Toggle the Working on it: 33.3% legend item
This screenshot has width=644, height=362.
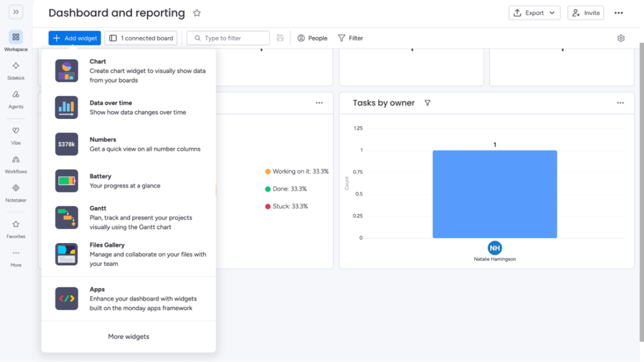297,172
